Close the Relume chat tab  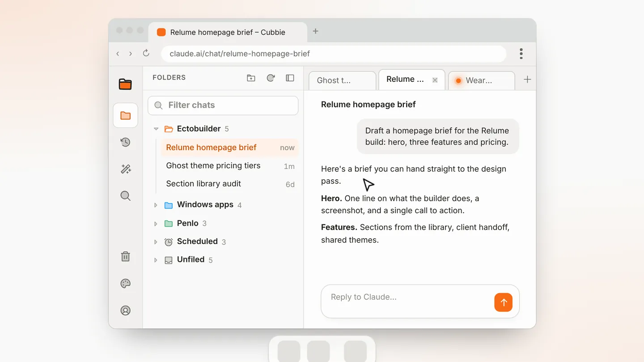[435, 80]
